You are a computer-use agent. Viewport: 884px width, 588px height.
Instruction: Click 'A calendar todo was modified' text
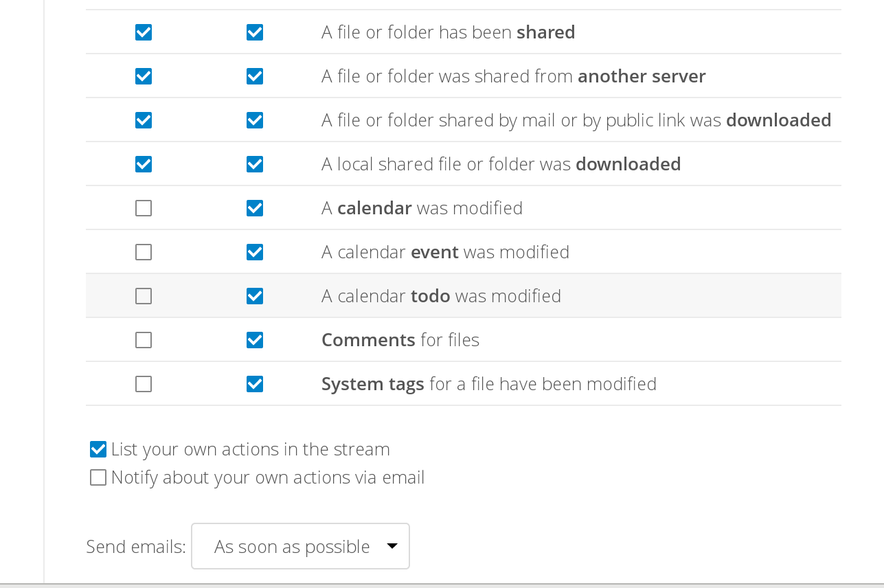441,296
